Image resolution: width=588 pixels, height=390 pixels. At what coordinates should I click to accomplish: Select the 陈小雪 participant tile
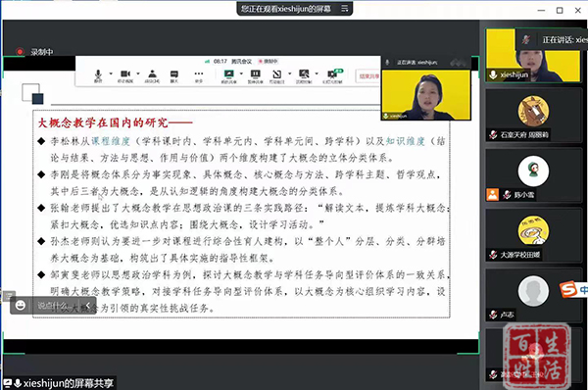click(532, 175)
